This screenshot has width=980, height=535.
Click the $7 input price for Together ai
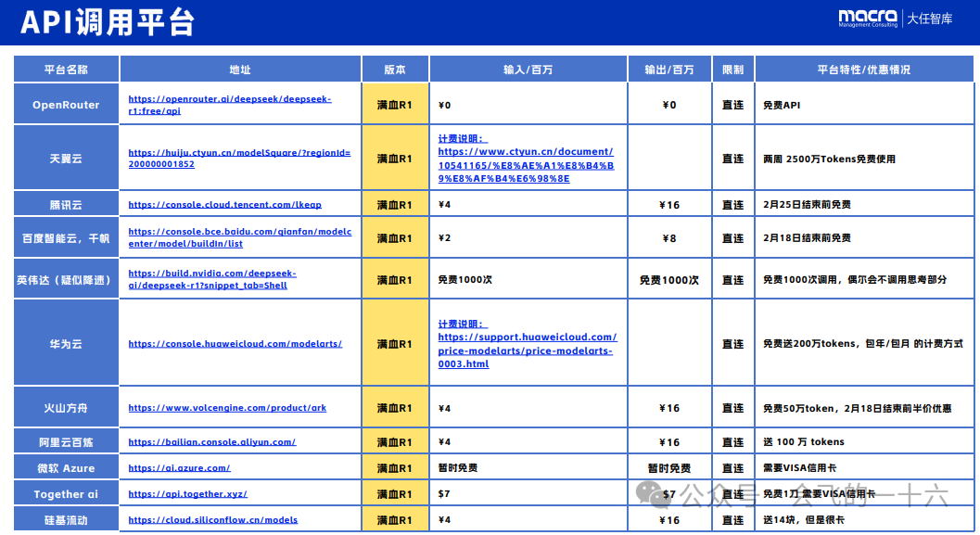444,494
